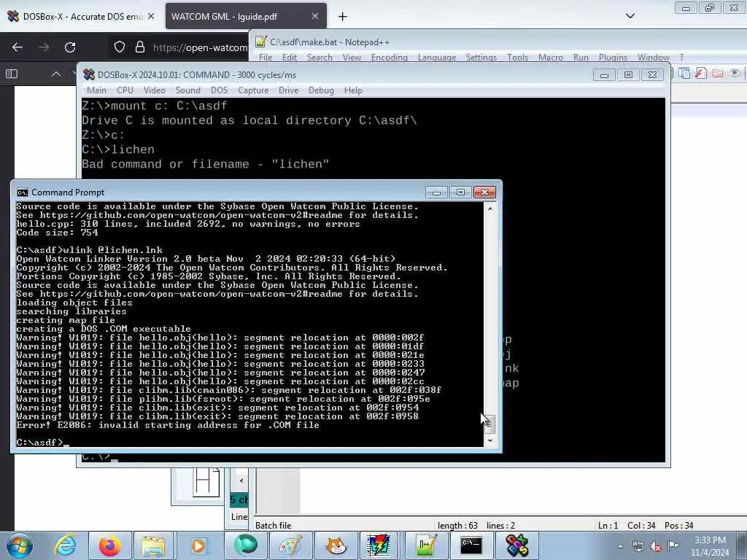The height and width of the screenshot is (560, 747).
Task: Select the WATCOM GML lguide.pdf tab
Action: tap(246, 16)
